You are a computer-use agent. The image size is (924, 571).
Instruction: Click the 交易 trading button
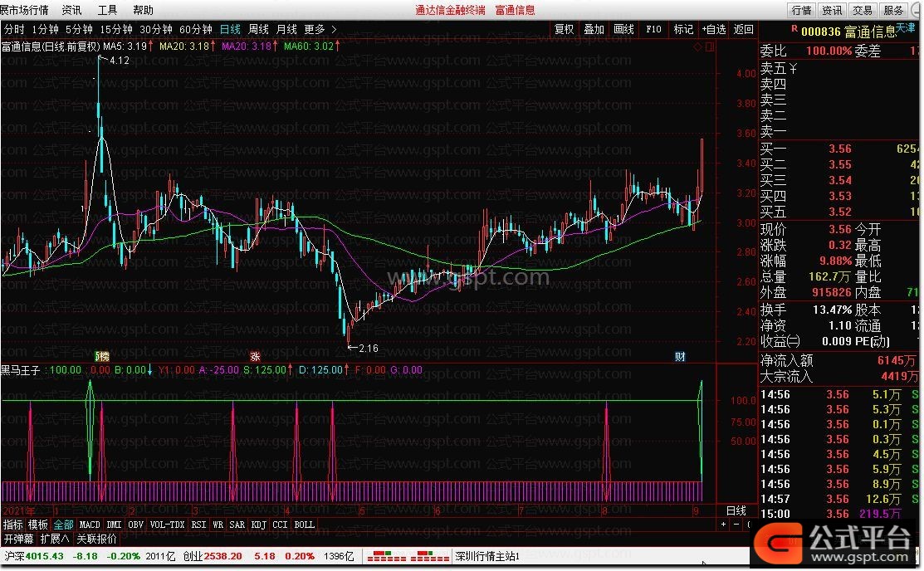coord(863,10)
